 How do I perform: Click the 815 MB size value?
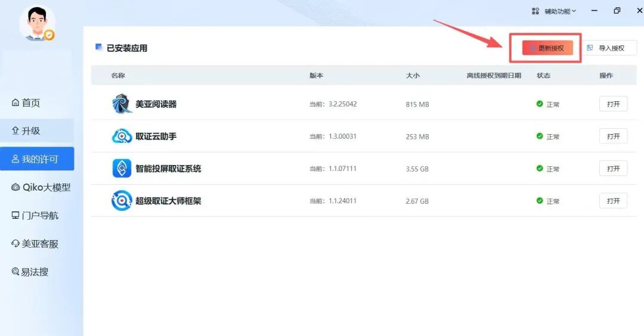pyautogui.click(x=417, y=104)
